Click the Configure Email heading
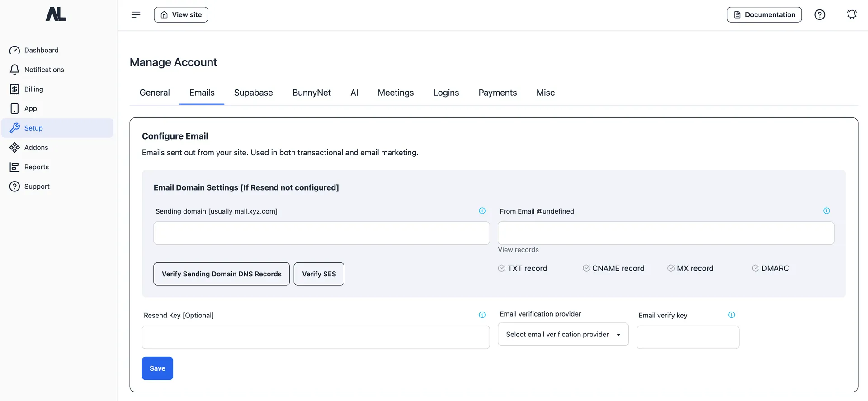The height and width of the screenshot is (401, 868). point(175,136)
